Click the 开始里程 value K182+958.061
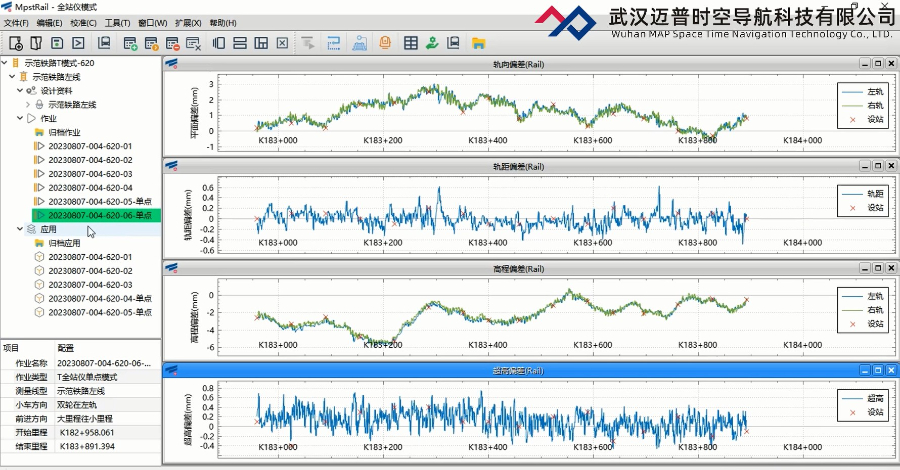 (86, 433)
